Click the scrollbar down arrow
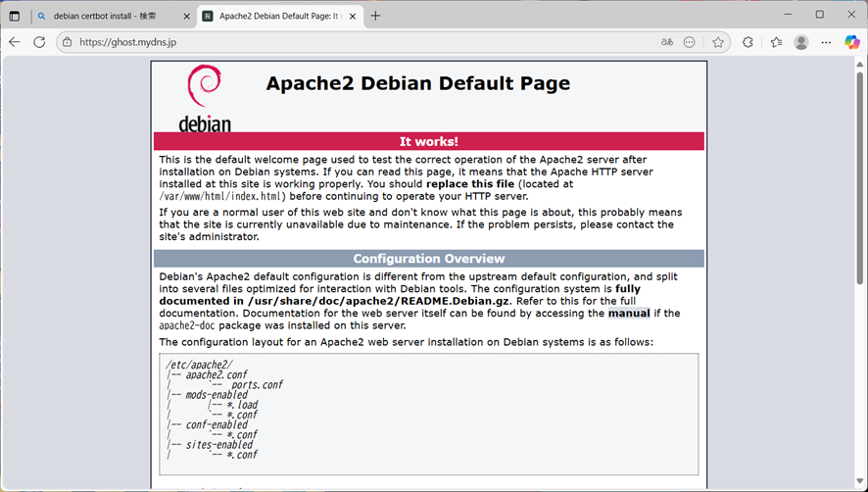 coord(860,481)
